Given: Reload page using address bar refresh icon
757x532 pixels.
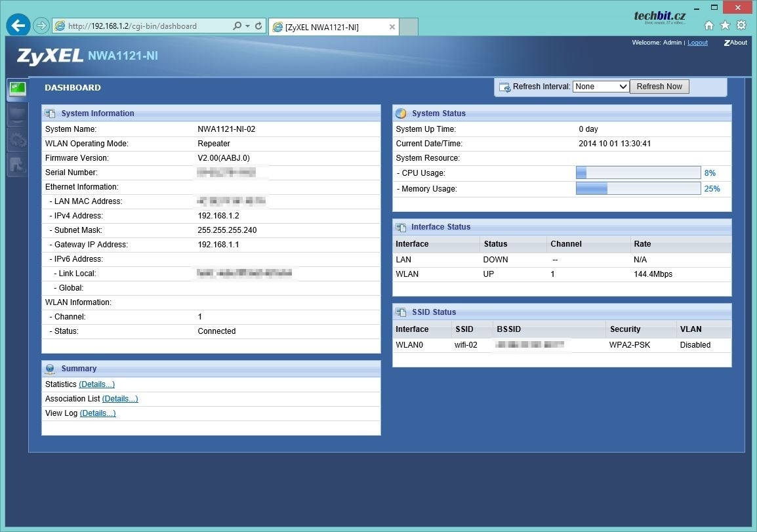Looking at the screenshot, I should click(258, 26).
